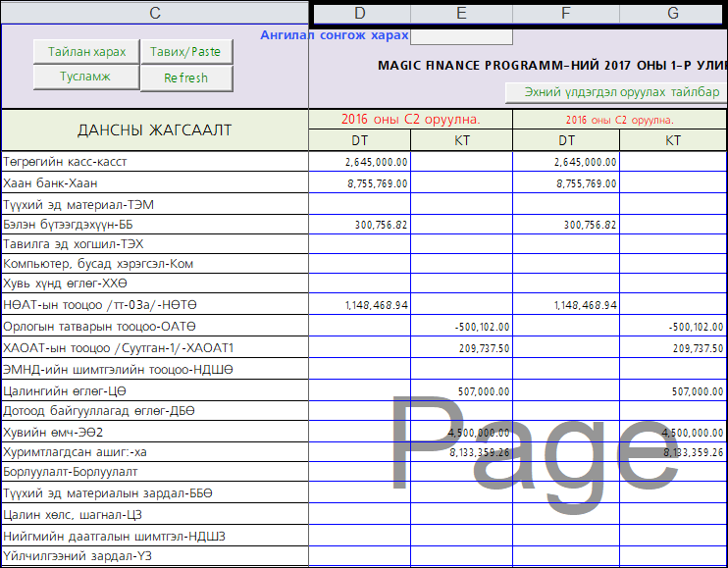Click the input box beside Ангилал сонгож харах
Image resolution: width=728 pixels, height=568 pixels.
click(461, 36)
